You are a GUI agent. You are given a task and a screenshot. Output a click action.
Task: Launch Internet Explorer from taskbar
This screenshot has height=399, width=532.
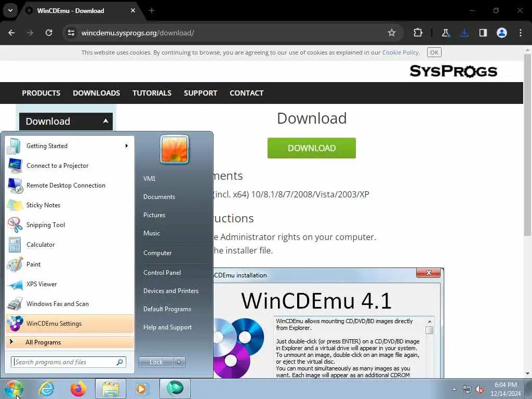click(x=46, y=389)
